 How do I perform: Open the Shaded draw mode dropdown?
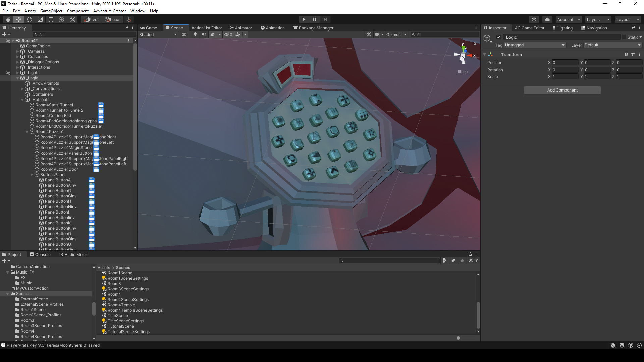tap(158, 34)
